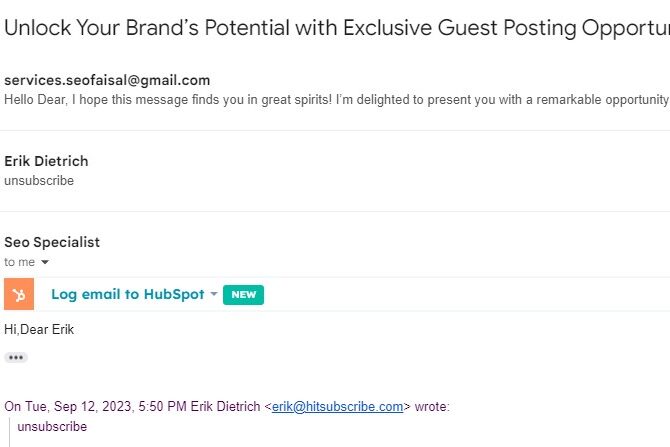Expand the Log email to HubSpot dropdown arrow
Image resolution: width=670 pixels, height=447 pixels.
214,294
